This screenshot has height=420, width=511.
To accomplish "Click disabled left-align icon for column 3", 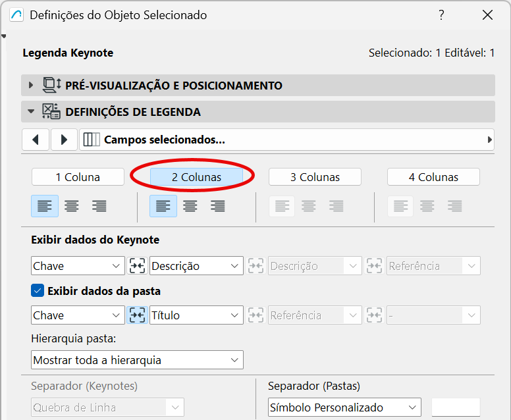I will [x=282, y=206].
